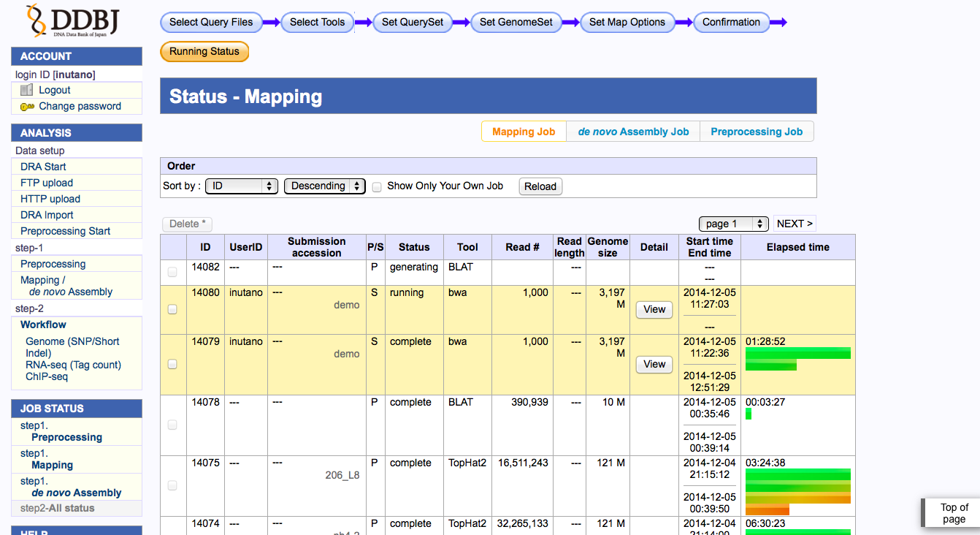Go to NEXT page of results
This screenshot has height=535, width=980.
coord(795,224)
